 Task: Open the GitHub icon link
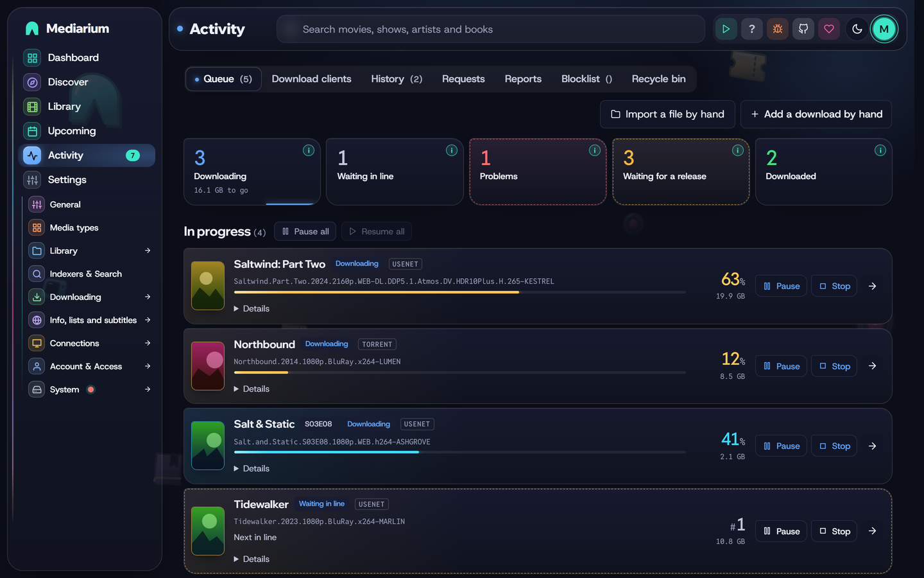point(803,29)
